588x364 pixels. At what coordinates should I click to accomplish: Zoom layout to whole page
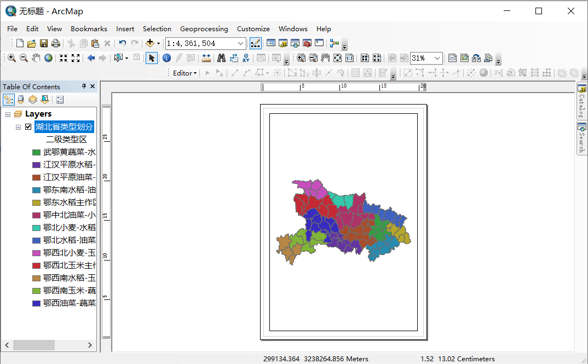pos(337,57)
